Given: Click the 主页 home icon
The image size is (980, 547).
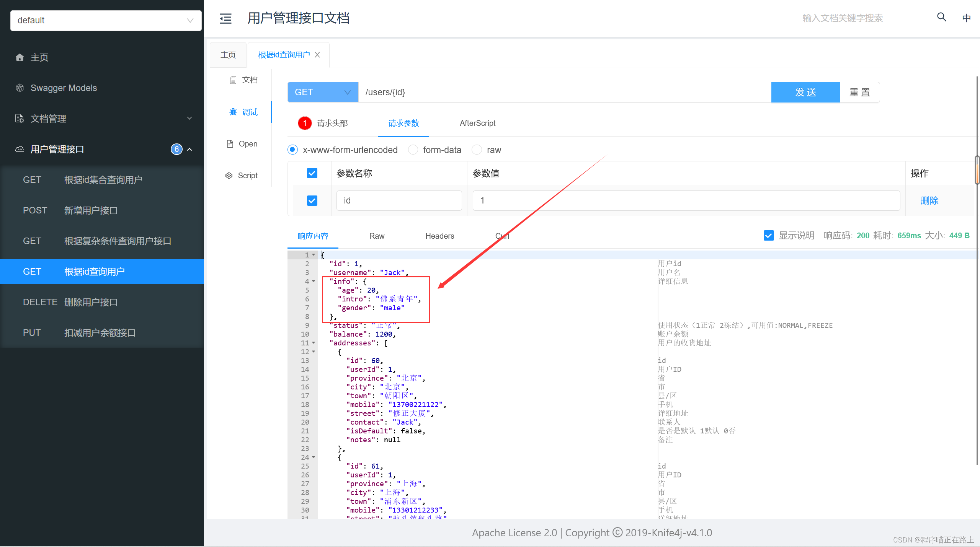Looking at the screenshot, I should (x=20, y=57).
